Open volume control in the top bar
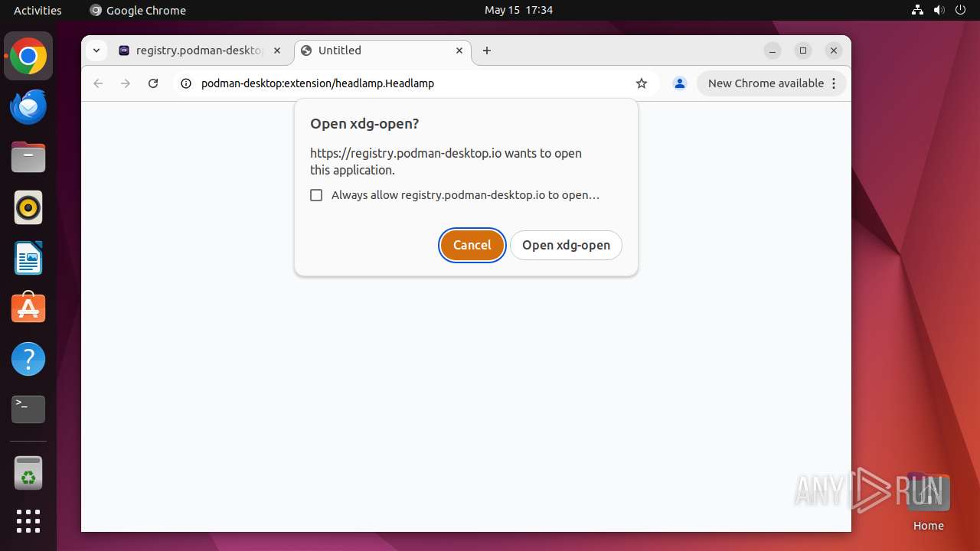The image size is (980, 551). point(939,10)
